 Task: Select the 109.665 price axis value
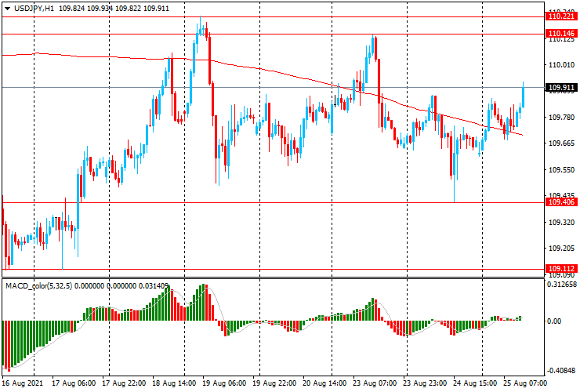coord(561,143)
